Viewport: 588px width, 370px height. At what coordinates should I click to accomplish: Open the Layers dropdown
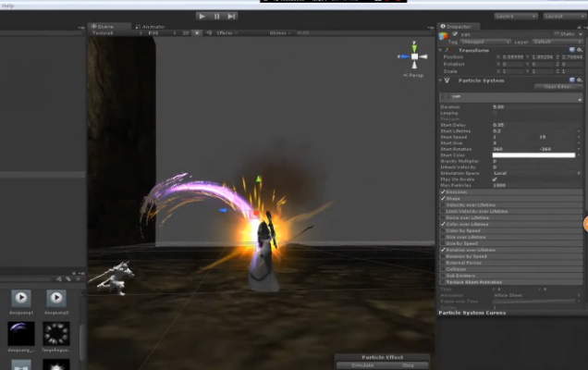[516, 16]
